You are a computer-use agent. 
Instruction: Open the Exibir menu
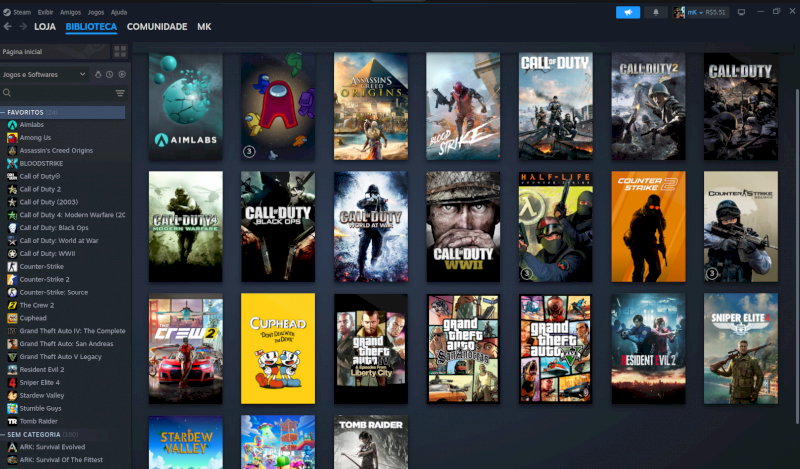[x=45, y=12]
